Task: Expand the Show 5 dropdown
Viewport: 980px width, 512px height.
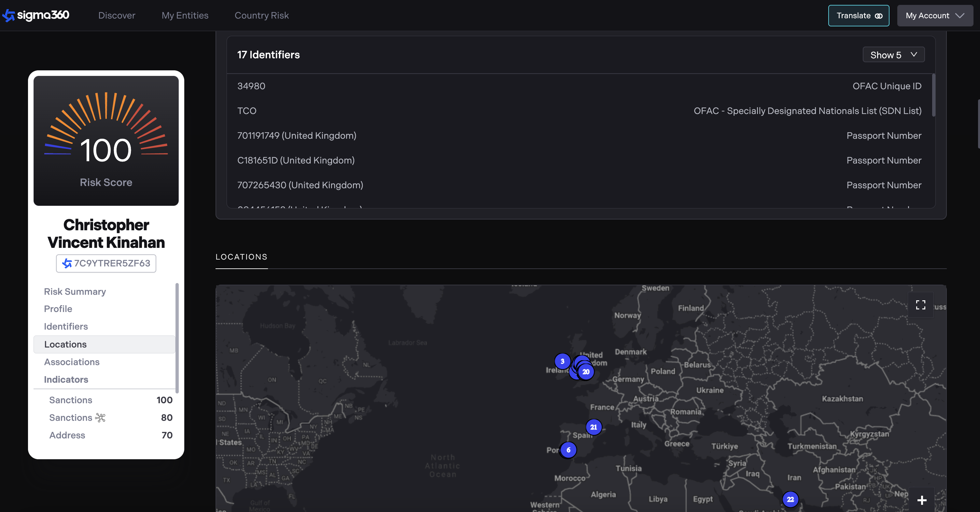Action: pyautogui.click(x=893, y=55)
